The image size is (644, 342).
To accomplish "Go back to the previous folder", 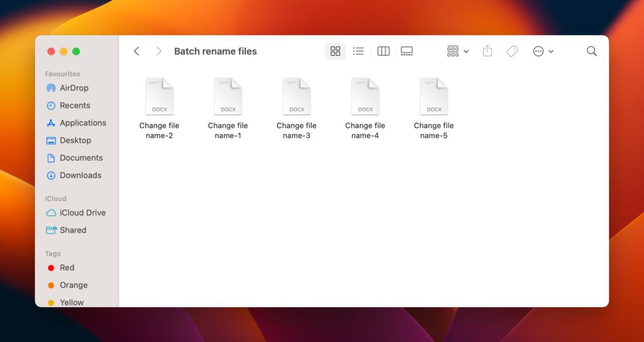I will coord(136,51).
